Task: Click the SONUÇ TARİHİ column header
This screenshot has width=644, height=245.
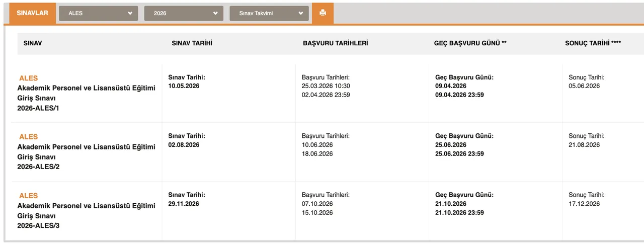Action: (x=593, y=43)
